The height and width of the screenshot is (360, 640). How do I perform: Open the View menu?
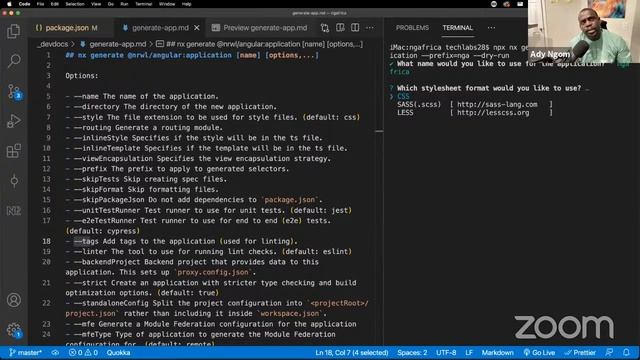pyautogui.click(x=96, y=4)
